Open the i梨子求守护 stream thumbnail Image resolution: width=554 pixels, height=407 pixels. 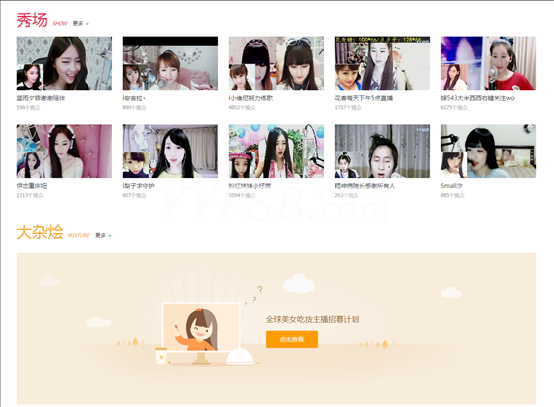170,151
